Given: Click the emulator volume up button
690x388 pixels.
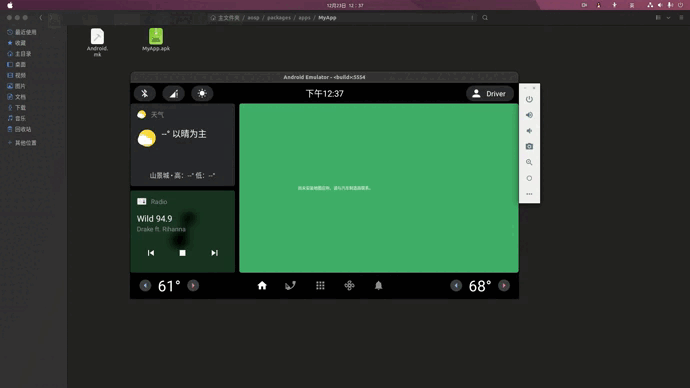Looking at the screenshot, I should point(529,115).
